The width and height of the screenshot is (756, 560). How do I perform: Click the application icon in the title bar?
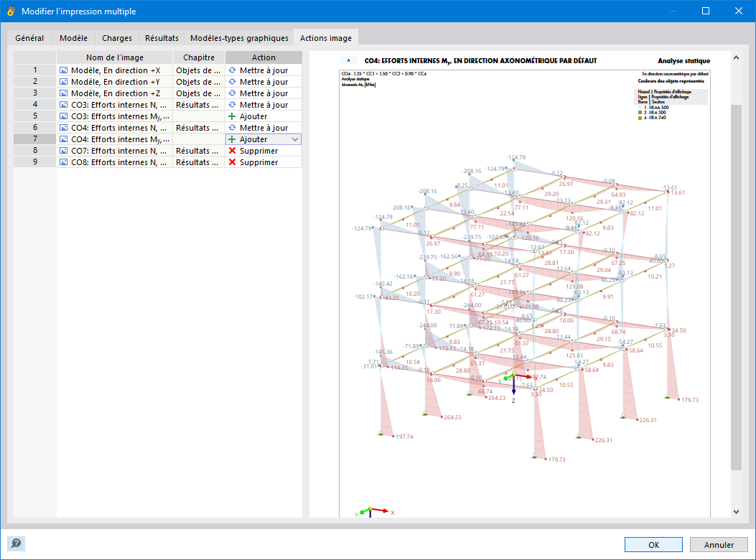tap(11, 11)
